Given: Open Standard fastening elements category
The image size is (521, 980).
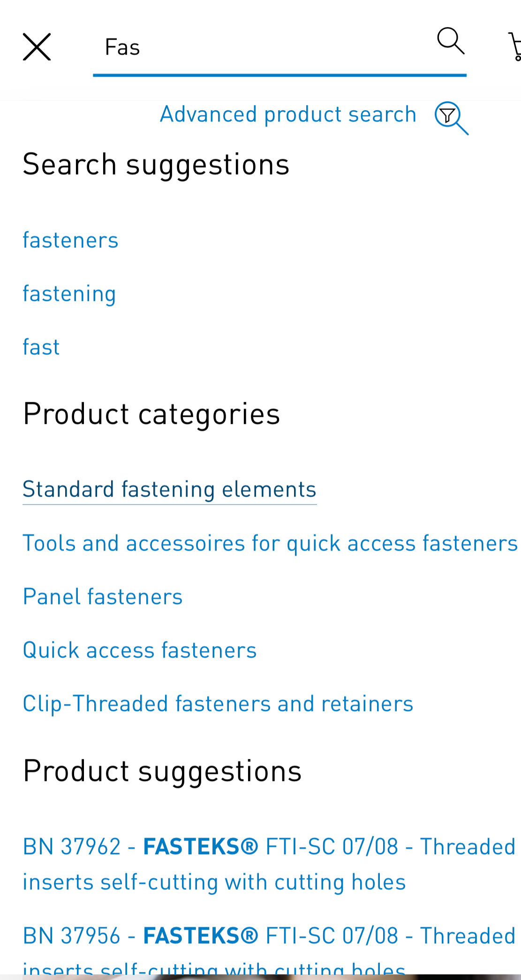Looking at the screenshot, I should [x=169, y=489].
